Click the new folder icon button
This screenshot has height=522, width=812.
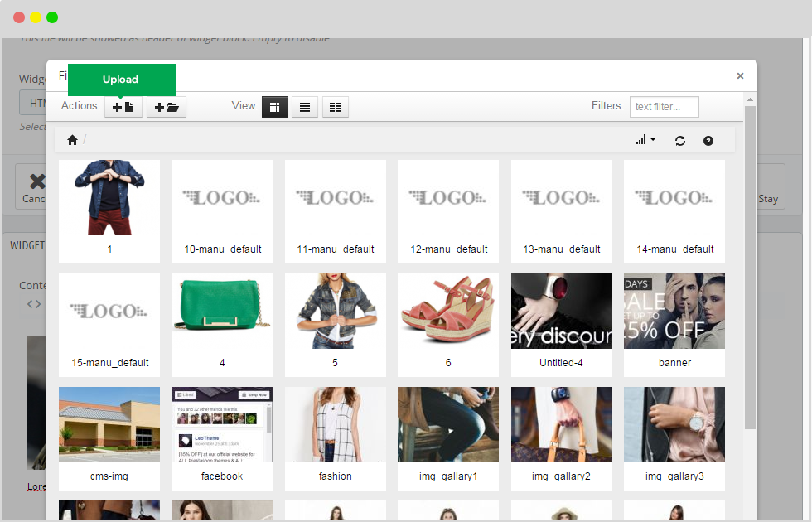click(x=167, y=107)
